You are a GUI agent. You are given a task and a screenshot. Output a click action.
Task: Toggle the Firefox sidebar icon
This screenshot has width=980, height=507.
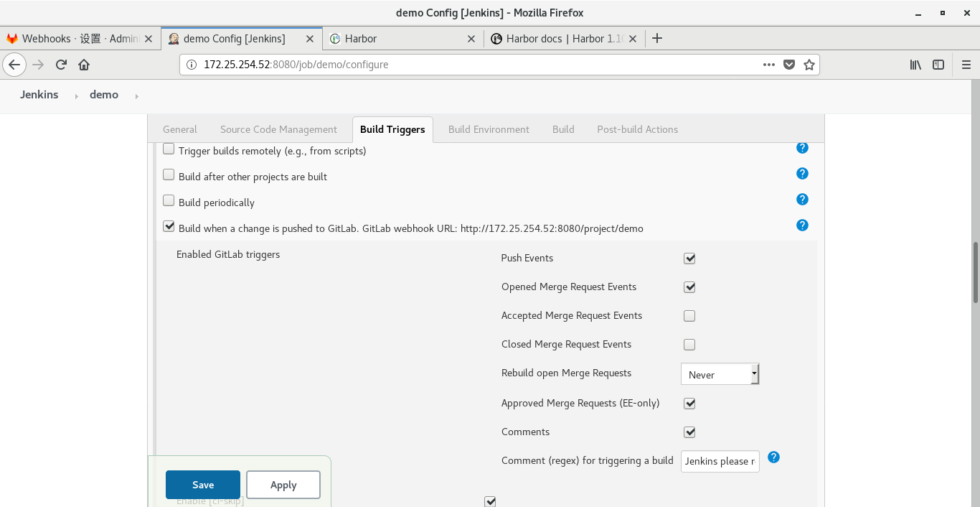938,65
